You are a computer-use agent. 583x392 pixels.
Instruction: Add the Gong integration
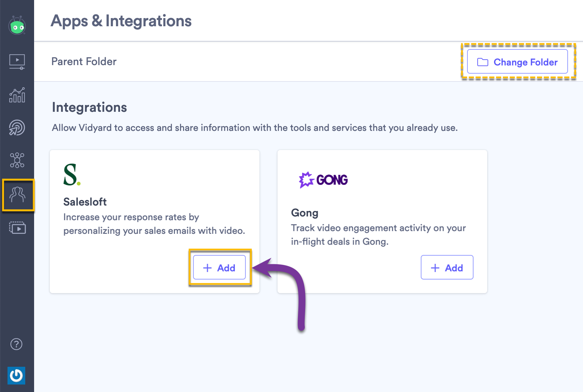click(x=447, y=268)
